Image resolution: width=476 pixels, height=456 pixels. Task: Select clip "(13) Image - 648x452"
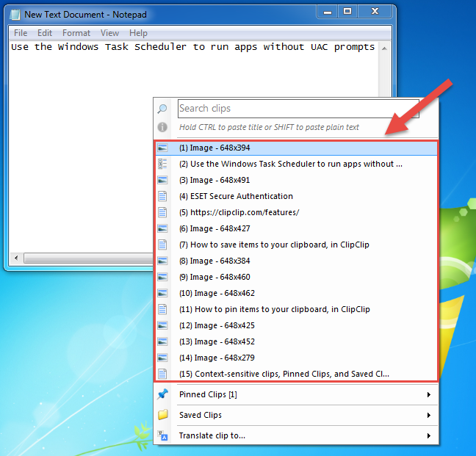tap(296, 341)
